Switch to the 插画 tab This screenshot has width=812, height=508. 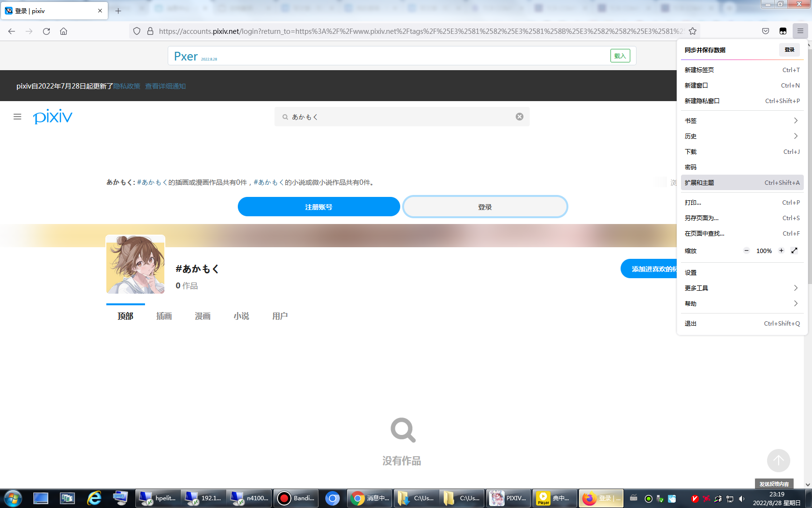164,316
